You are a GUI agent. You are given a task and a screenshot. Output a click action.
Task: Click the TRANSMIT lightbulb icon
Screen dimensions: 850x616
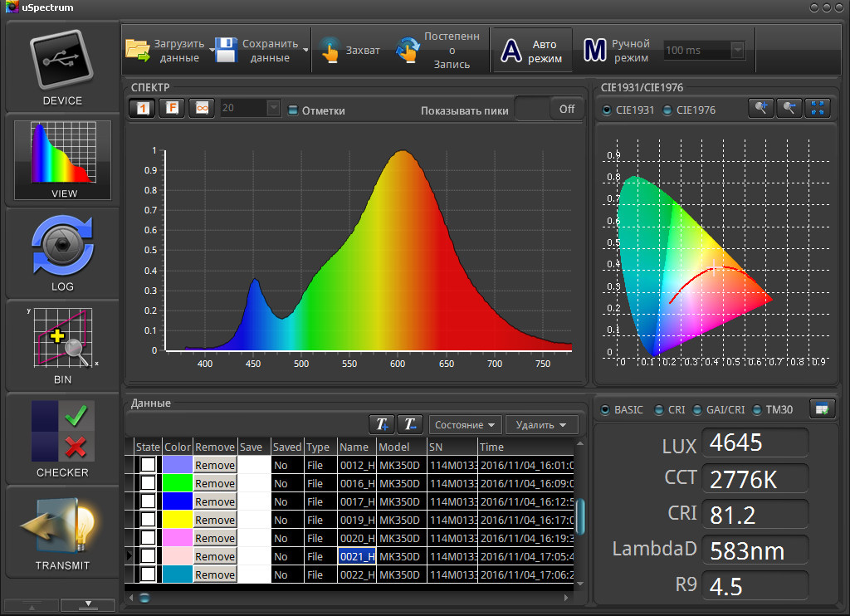coord(62,526)
